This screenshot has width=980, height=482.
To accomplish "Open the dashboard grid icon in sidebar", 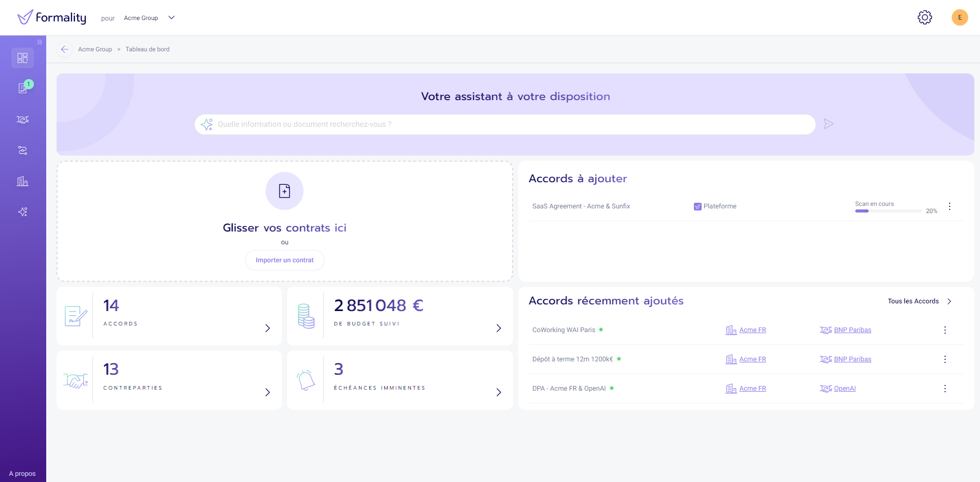I will (23, 58).
